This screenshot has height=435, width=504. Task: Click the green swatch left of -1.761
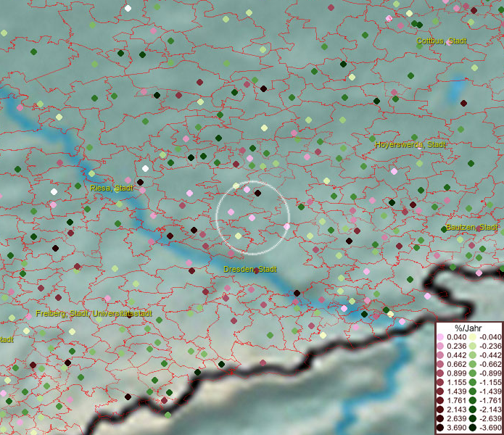[x=473, y=401]
